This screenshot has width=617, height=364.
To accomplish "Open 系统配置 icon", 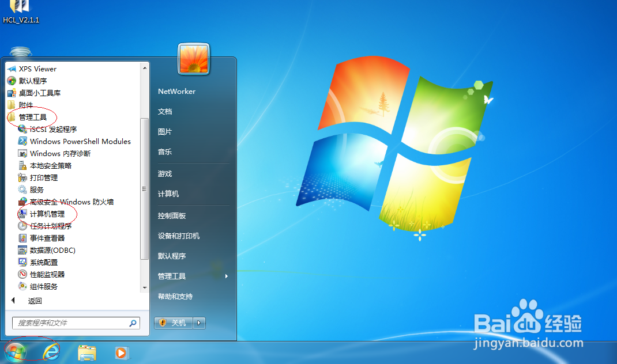I will point(22,262).
